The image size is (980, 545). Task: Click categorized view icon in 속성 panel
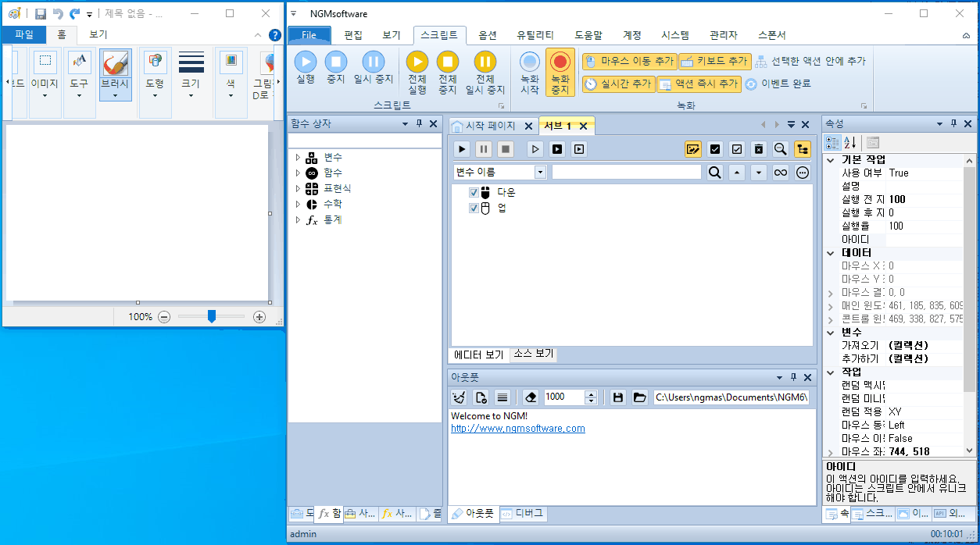832,142
